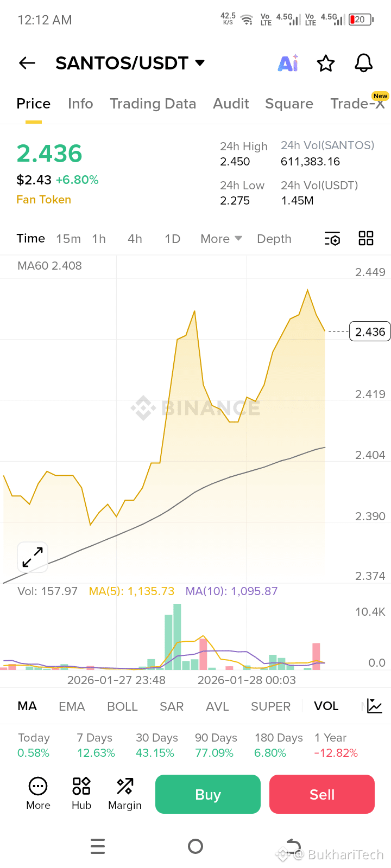The image size is (391, 868).
Task: Enable the MA indicator
Action: pyautogui.click(x=27, y=706)
